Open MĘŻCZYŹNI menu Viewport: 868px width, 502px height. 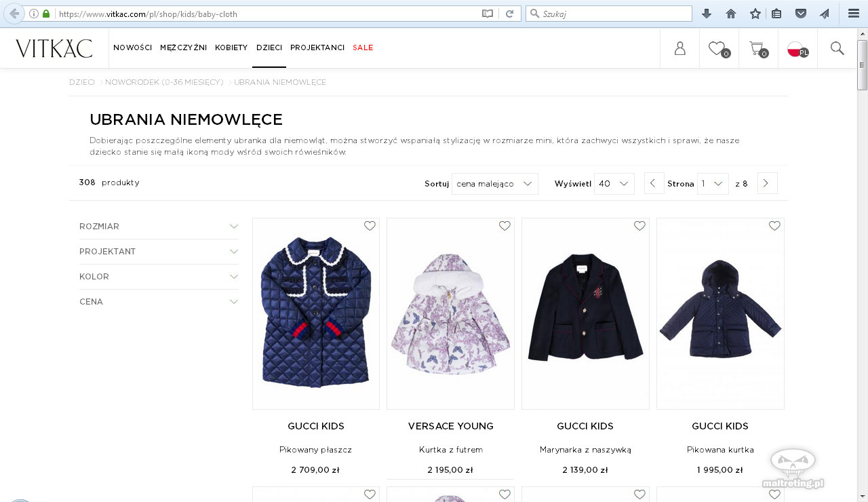[184, 48]
